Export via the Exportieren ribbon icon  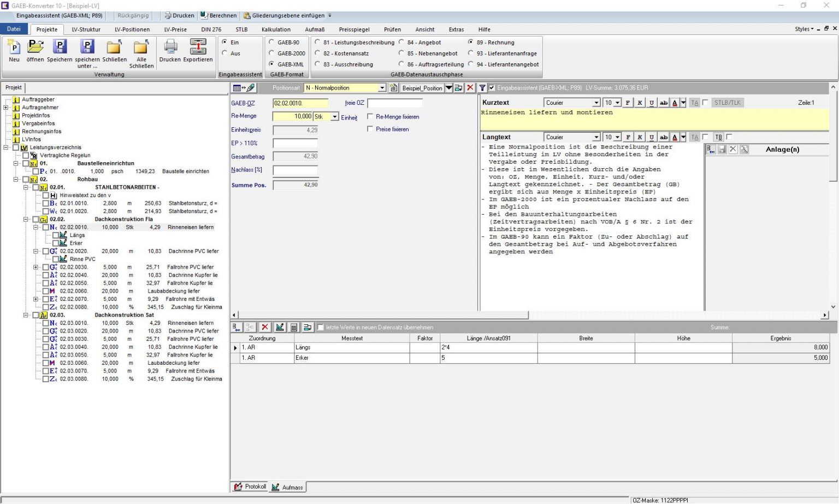click(x=198, y=47)
